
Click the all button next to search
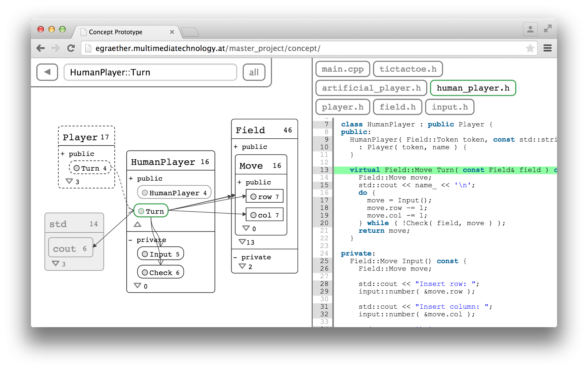(254, 72)
